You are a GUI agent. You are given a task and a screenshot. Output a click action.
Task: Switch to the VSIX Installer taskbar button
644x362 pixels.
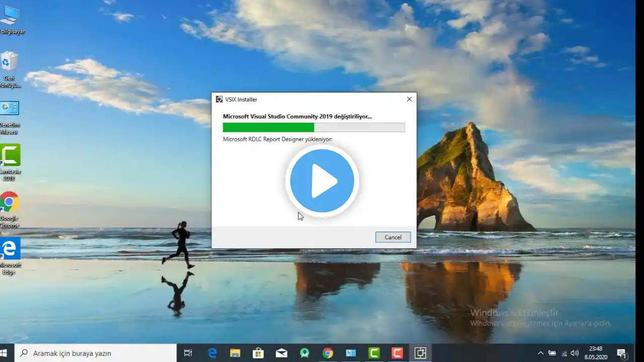click(420, 353)
